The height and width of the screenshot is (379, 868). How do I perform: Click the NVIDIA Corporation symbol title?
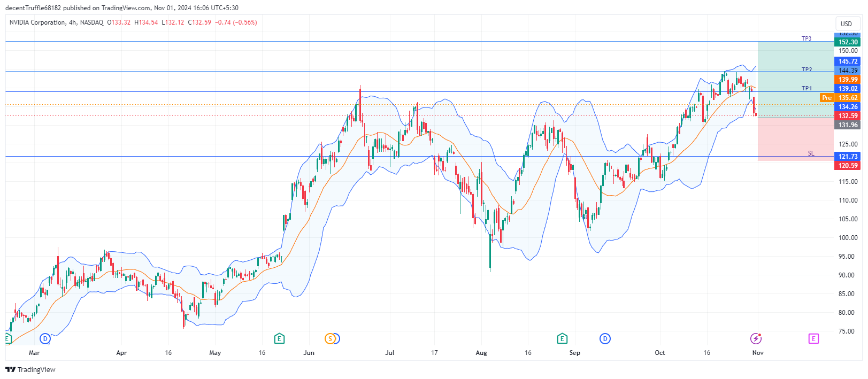(x=37, y=22)
